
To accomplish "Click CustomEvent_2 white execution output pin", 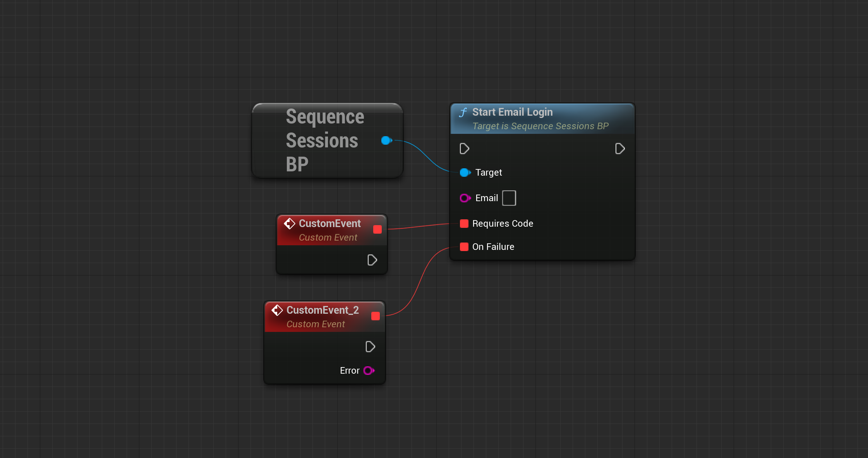I will tap(370, 347).
